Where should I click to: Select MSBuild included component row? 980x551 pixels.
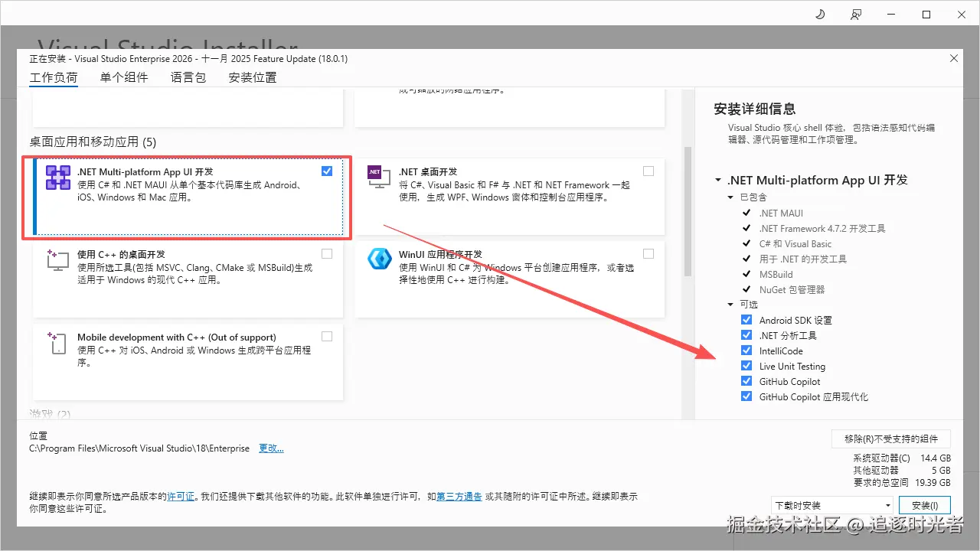(x=776, y=274)
